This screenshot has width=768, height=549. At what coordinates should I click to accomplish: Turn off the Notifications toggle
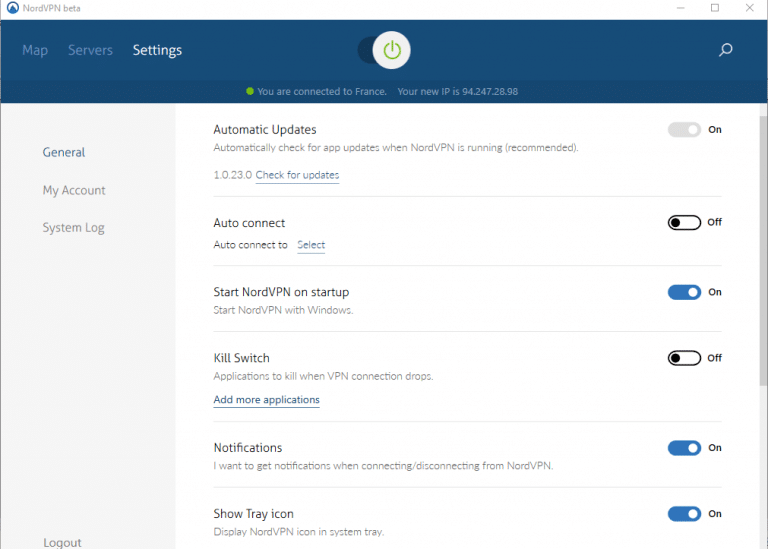point(684,448)
